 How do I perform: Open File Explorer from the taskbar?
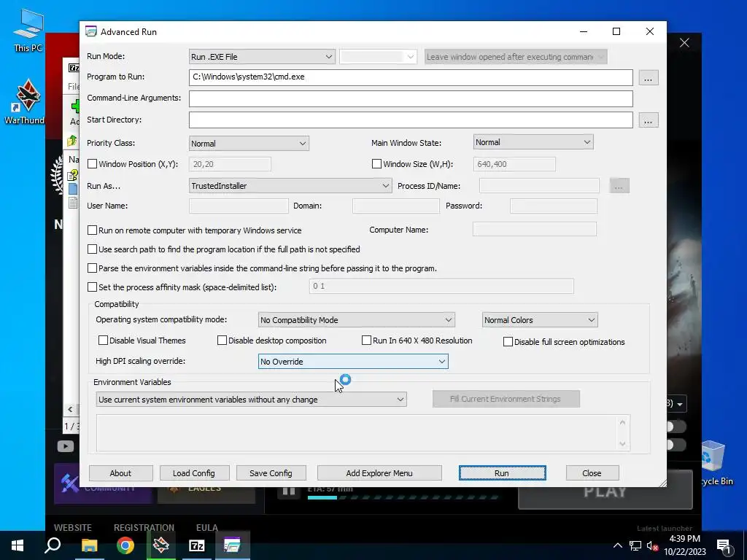89,545
